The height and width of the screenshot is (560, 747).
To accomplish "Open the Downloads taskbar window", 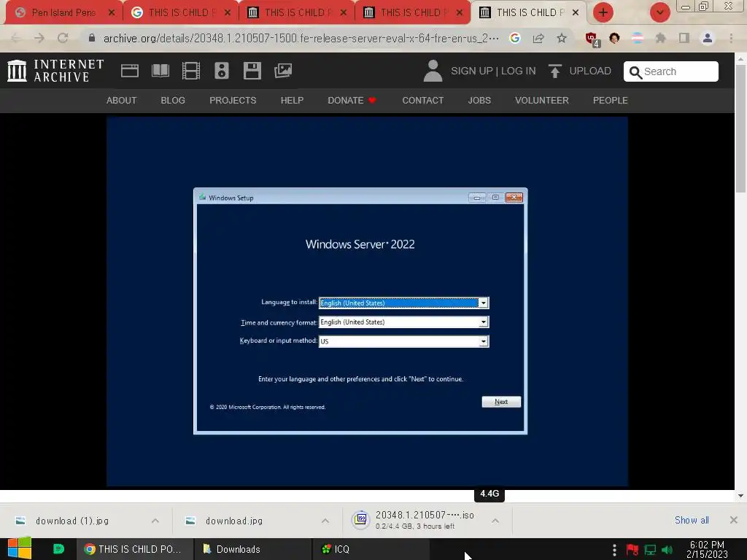I will pyautogui.click(x=252, y=549).
